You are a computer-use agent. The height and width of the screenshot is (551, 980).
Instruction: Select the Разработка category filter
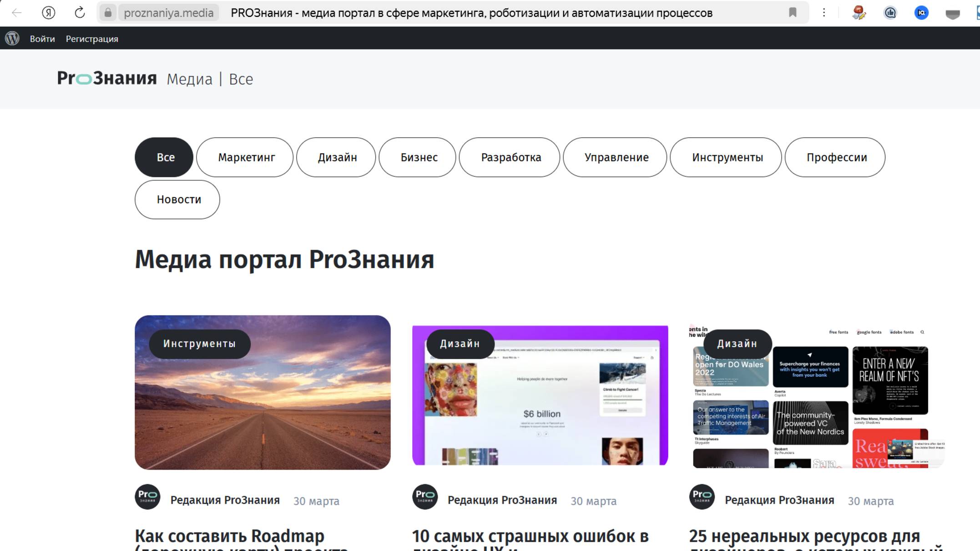click(x=510, y=157)
